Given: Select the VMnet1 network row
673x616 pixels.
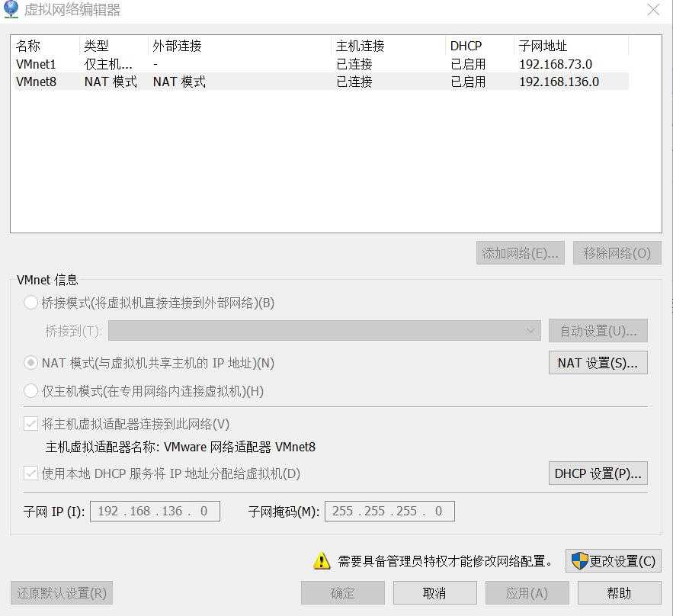Looking at the screenshot, I should pyautogui.click(x=322, y=64).
